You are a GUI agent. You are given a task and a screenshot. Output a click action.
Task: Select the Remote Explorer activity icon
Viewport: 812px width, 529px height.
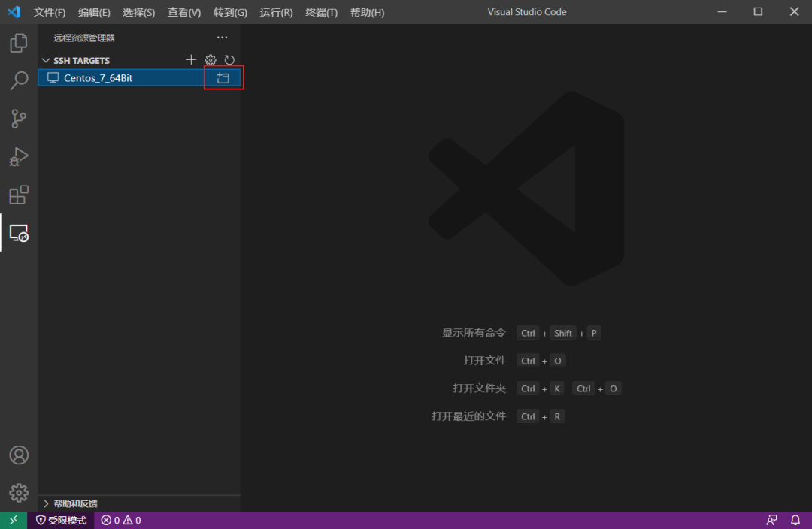[19, 234]
